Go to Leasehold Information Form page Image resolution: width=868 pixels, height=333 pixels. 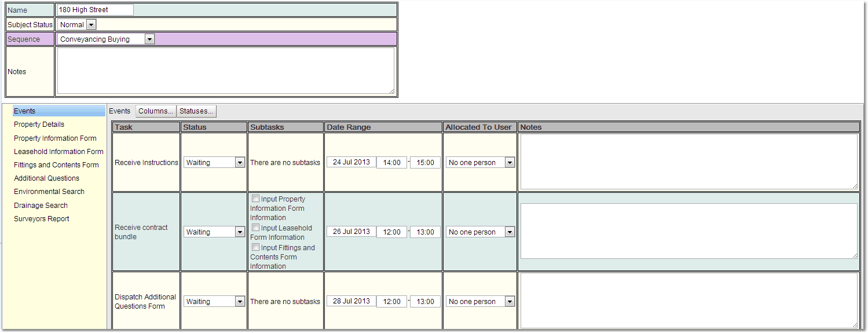58,152
